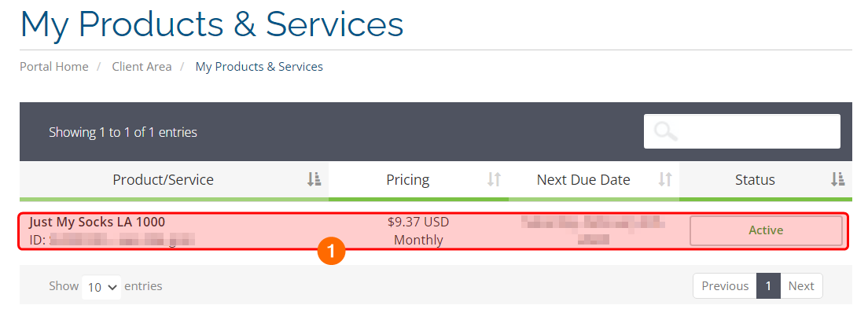Open Client Area breadcrumb link
The image size is (868, 320).
pyautogui.click(x=142, y=67)
